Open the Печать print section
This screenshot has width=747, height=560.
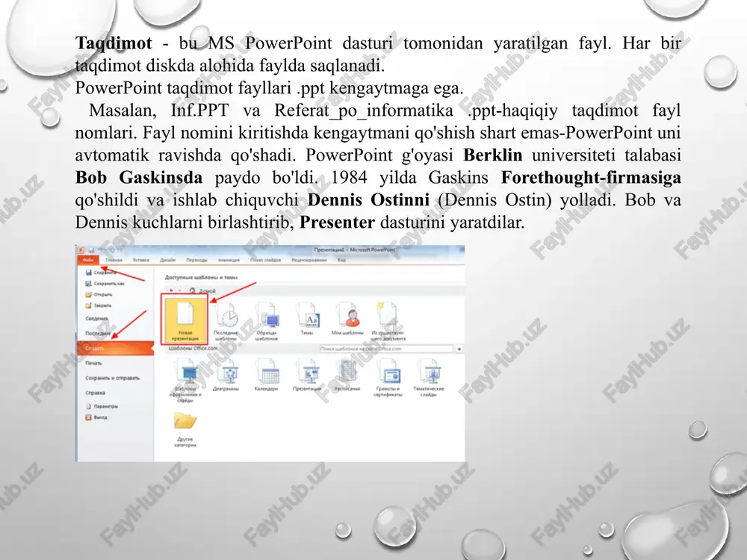[x=93, y=363]
